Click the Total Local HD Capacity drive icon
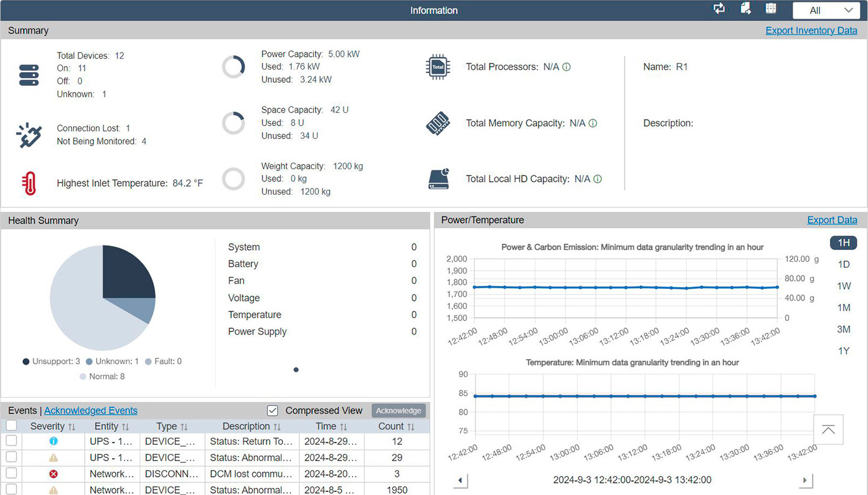 [x=438, y=179]
